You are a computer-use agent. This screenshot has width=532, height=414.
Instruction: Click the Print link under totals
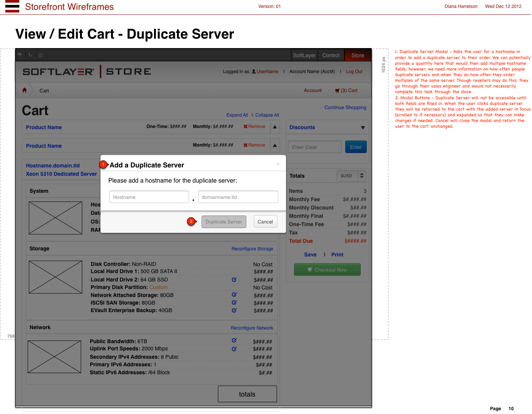pyautogui.click(x=337, y=255)
